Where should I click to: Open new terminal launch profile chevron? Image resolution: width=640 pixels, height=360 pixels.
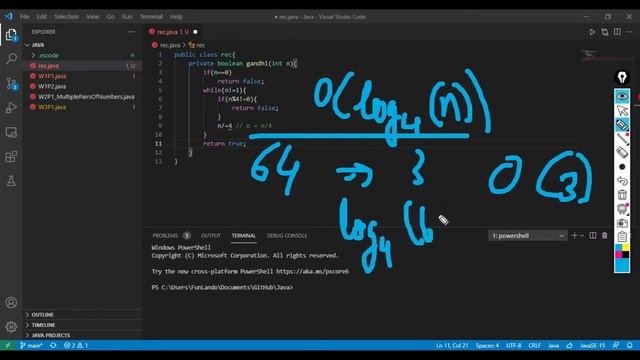click(x=582, y=236)
